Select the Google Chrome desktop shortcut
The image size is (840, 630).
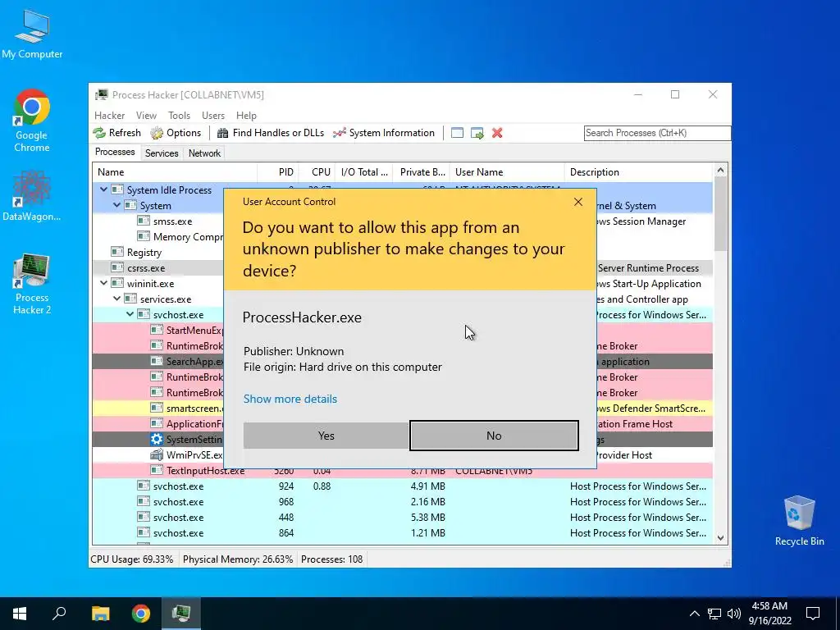click(x=32, y=121)
